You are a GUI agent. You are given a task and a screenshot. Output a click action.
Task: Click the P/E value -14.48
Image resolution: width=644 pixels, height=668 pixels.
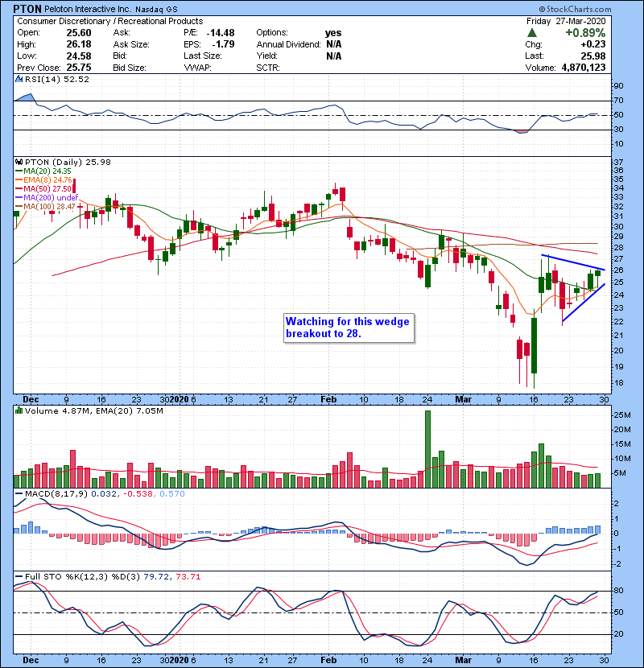221,33
